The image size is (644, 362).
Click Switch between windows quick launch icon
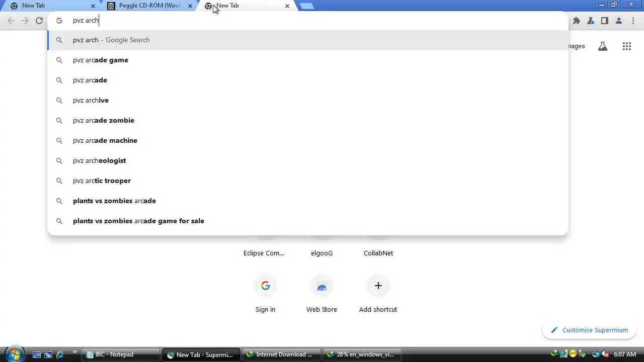48,354
